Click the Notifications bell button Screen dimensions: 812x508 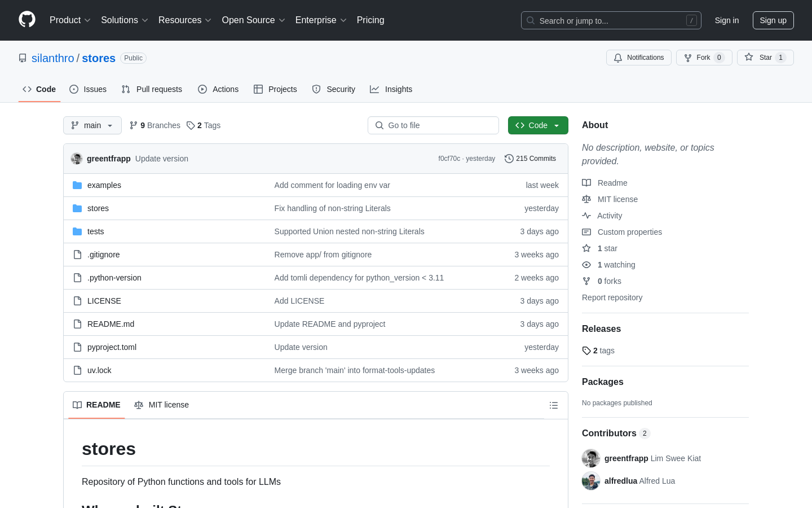[638, 58]
